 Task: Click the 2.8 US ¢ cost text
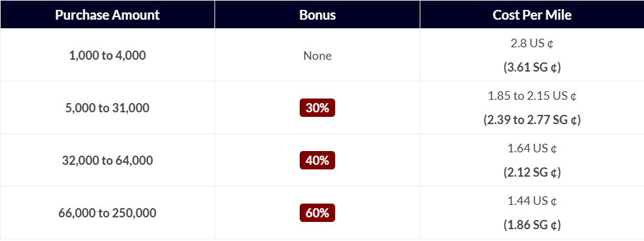click(x=532, y=43)
